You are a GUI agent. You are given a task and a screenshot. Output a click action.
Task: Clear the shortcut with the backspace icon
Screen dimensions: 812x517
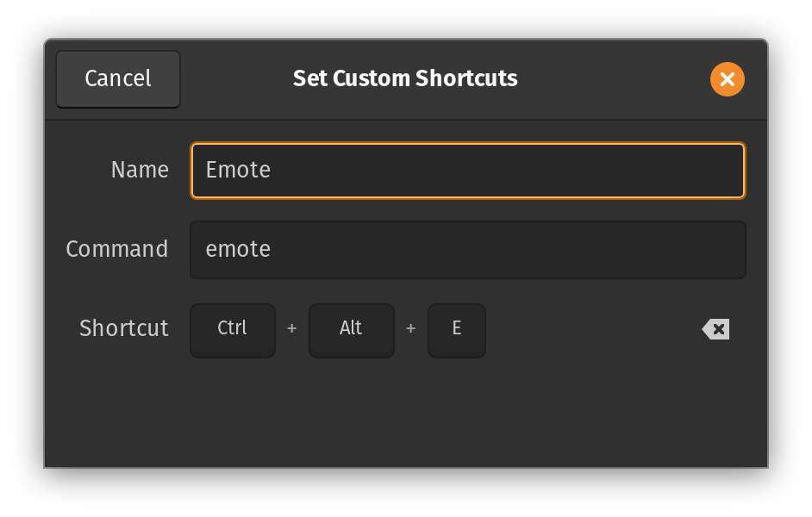pyautogui.click(x=715, y=328)
